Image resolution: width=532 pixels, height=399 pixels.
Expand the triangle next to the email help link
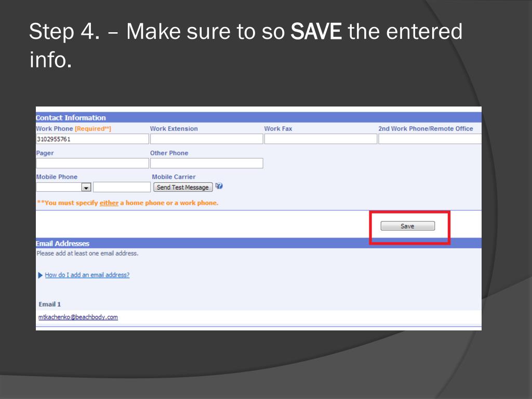coord(41,275)
